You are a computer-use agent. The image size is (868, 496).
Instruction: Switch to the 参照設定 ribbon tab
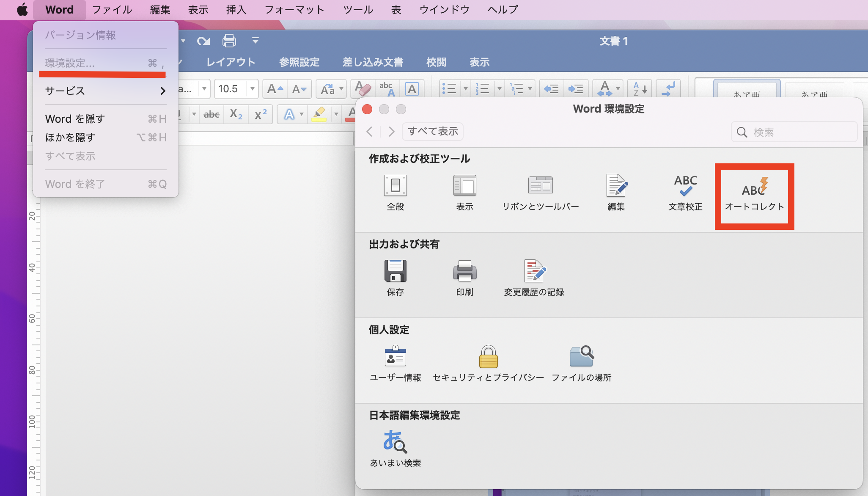coord(299,62)
